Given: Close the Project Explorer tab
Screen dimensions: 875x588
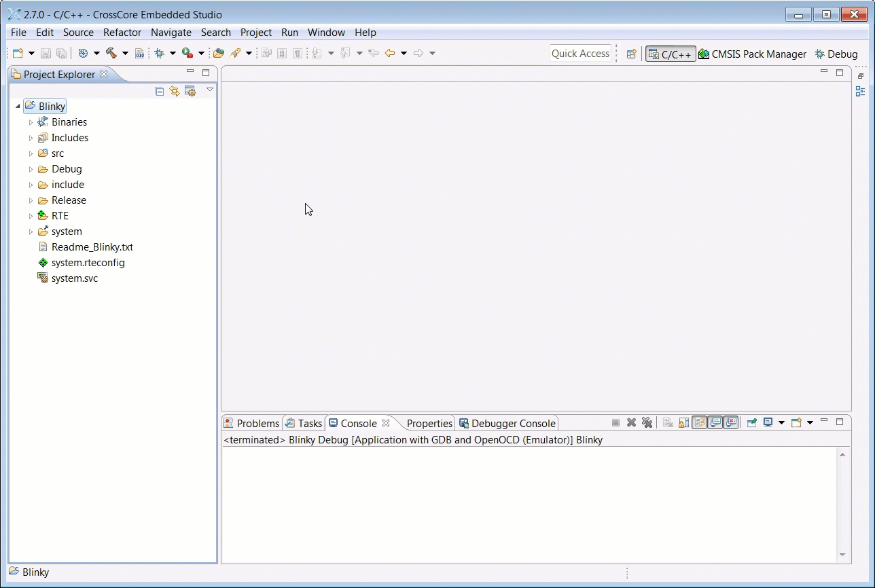Looking at the screenshot, I should pyautogui.click(x=104, y=74).
